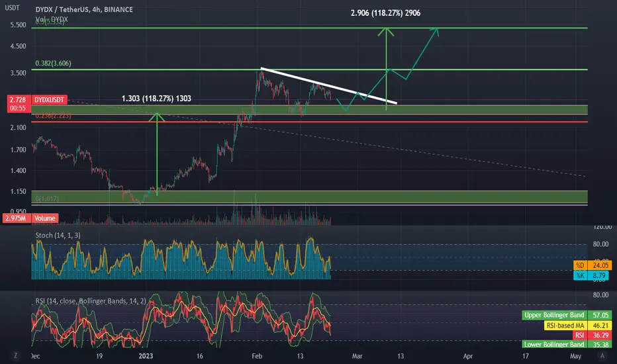
Task: Click the 0(1.017) Fibonacci level label
Action: [x=47, y=199]
